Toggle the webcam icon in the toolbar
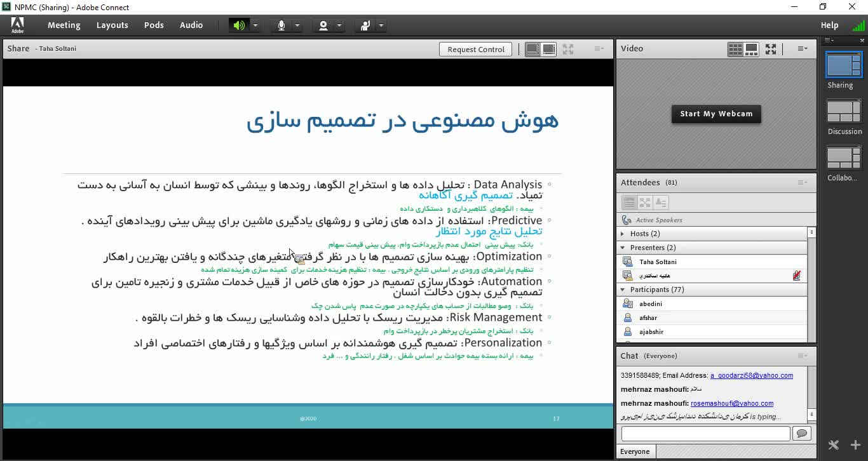868x461 pixels. (x=323, y=25)
